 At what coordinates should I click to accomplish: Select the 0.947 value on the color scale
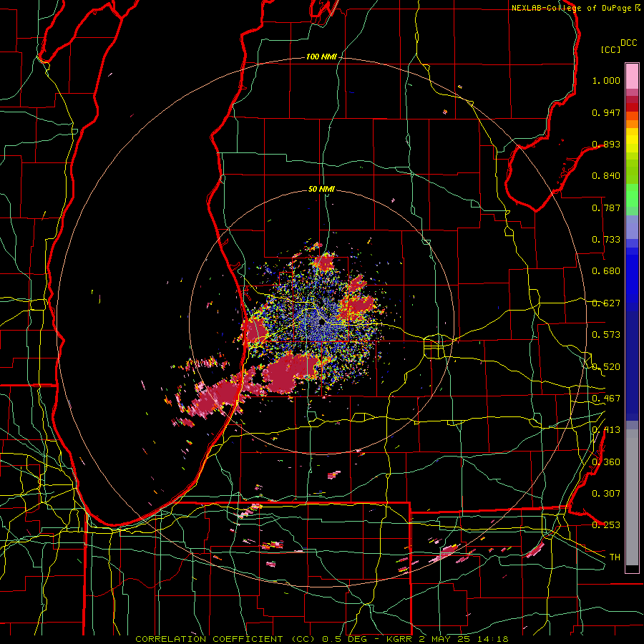tap(606, 112)
